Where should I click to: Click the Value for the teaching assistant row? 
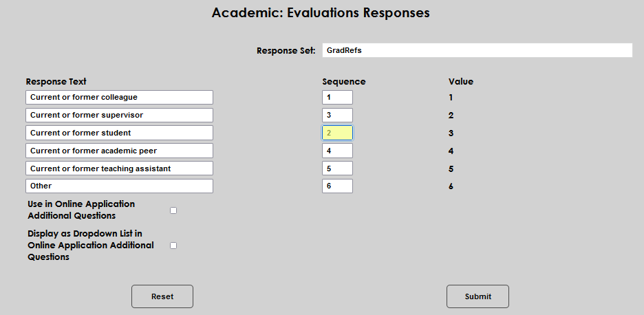(x=451, y=169)
